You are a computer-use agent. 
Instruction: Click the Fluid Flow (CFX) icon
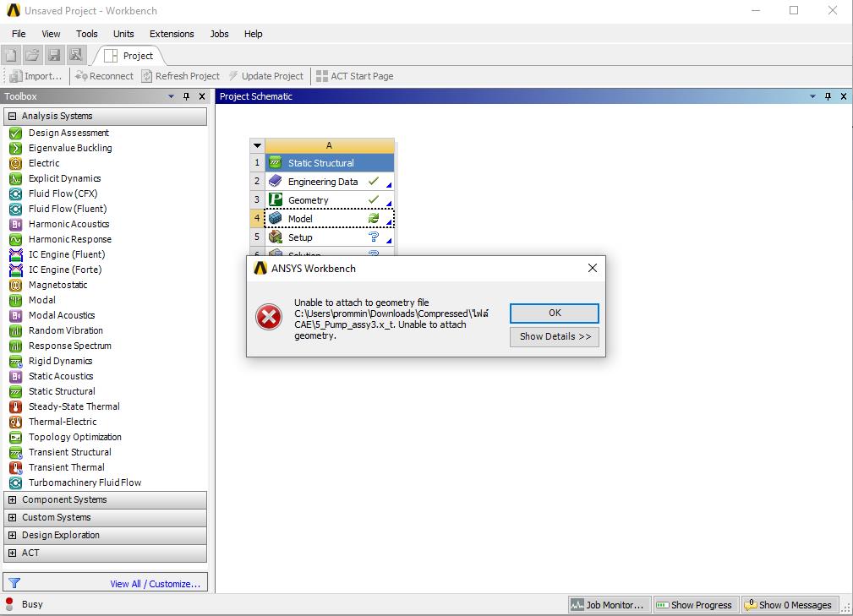pyautogui.click(x=16, y=194)
